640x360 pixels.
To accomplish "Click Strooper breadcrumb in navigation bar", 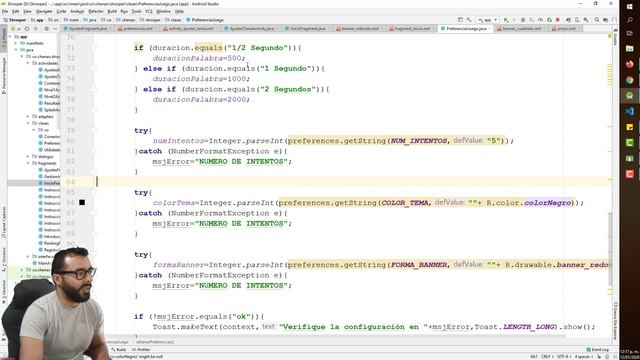I will 15,20.
